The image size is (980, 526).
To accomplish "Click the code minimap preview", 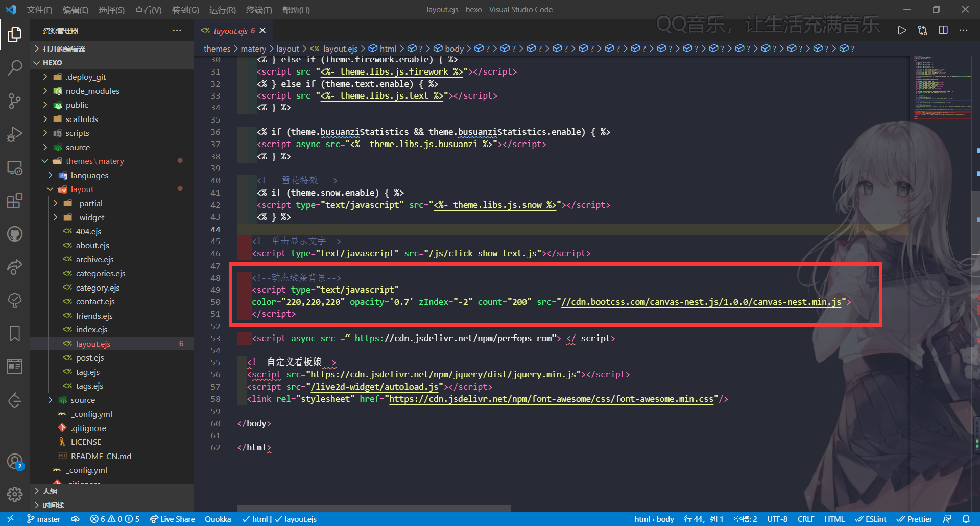I will [942, 87].
